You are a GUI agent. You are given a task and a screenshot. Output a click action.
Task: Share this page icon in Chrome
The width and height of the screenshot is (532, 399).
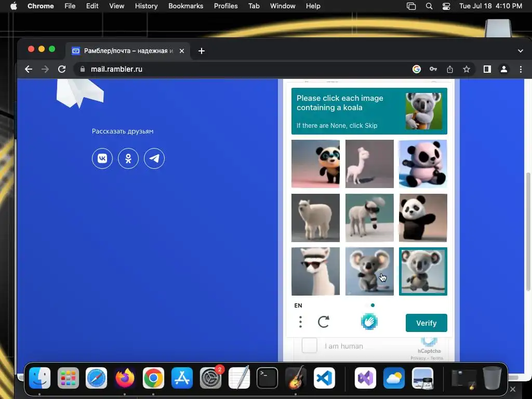(x=450, y=69)
